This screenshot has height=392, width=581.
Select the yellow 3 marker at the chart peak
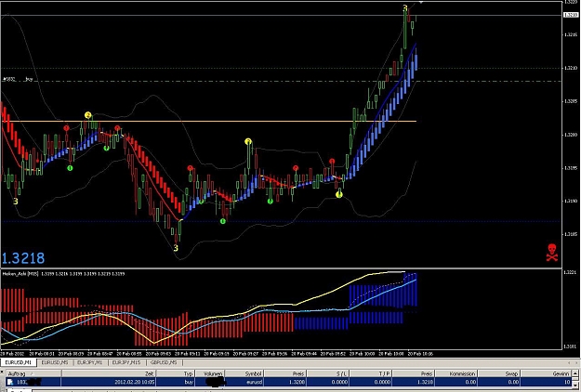pos(405,7)
